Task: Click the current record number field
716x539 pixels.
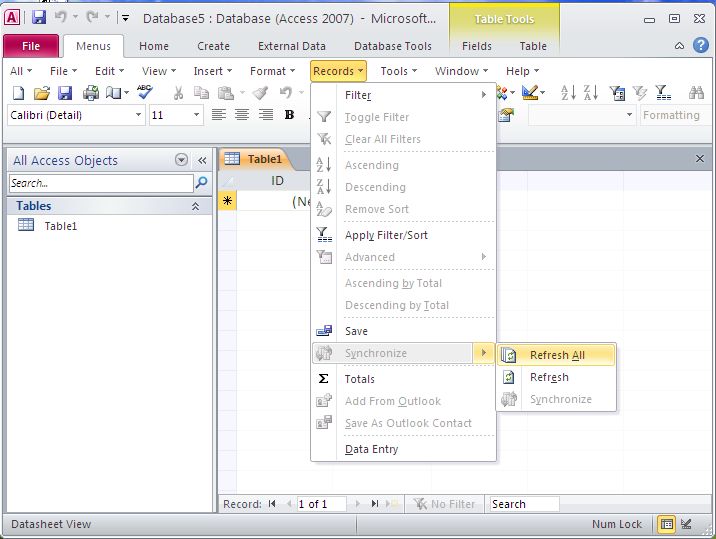Action: (x=321, y=504)
